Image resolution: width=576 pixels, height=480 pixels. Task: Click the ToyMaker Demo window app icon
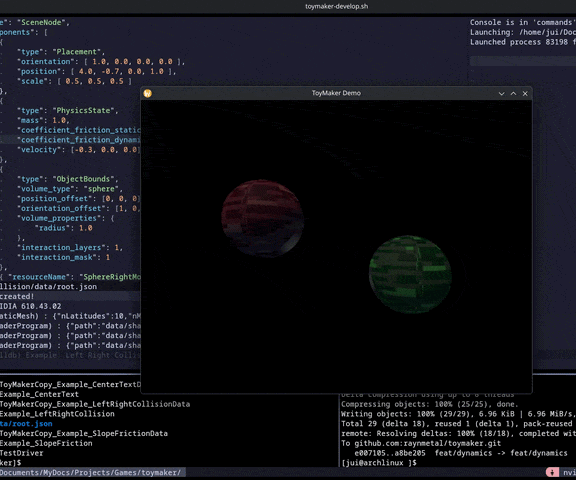point(148,93)
